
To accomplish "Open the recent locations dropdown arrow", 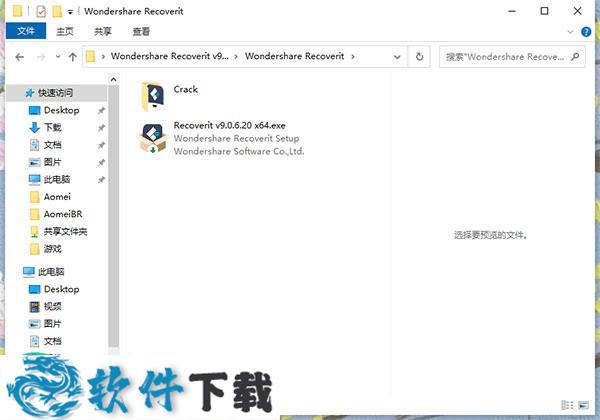I will coord(58,57).
